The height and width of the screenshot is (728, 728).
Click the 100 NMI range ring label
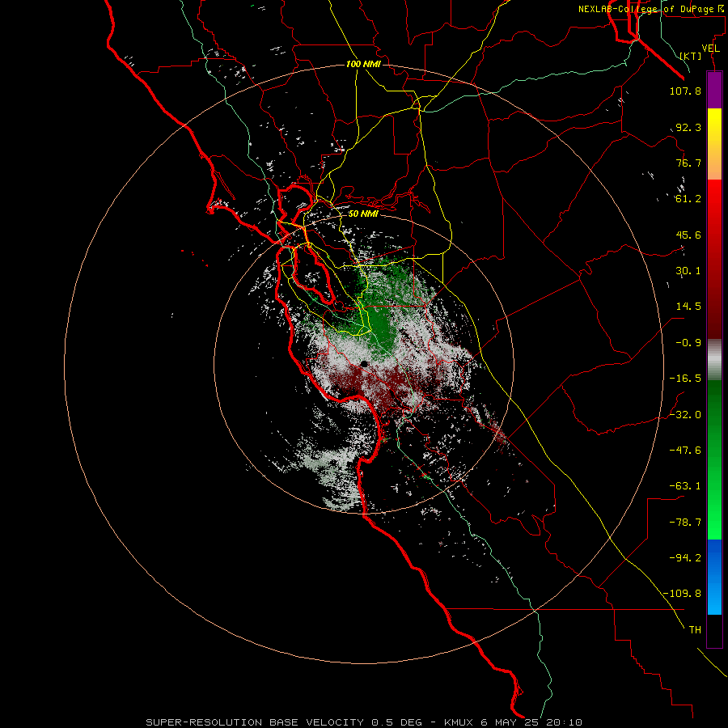point(363,64)
